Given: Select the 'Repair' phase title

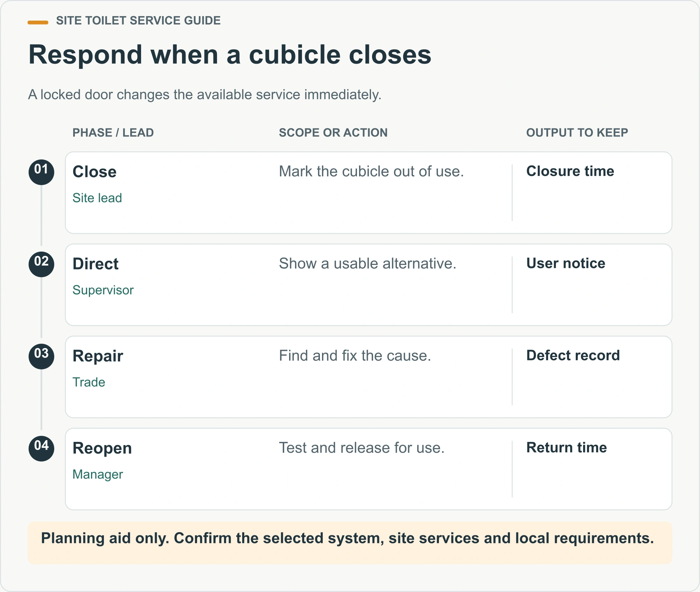Looking at the screenshot, I should click(98, 356).
